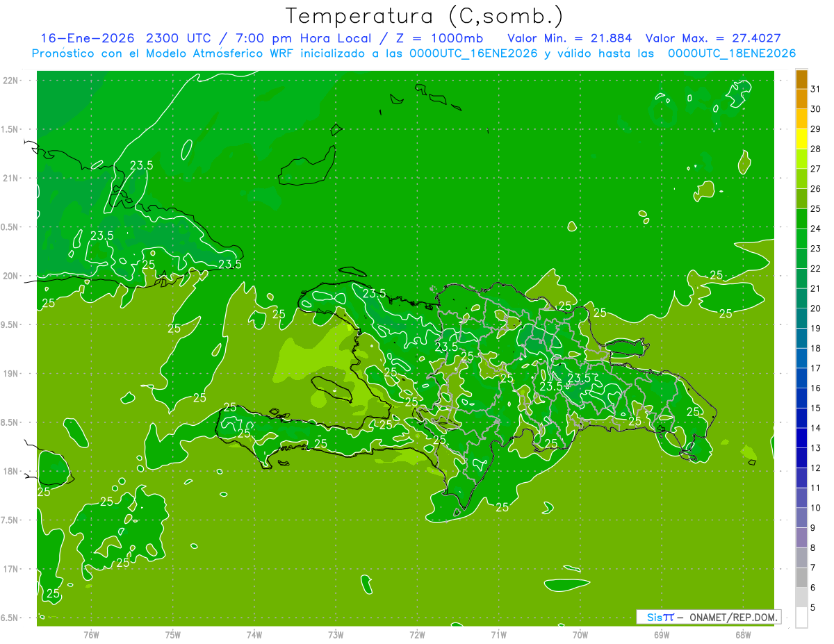This screenshot has width=834, height=644.
Task: Click 'Valor Min. = 21.884' readout
Action: pyautogui.click(x=570, y=38)
